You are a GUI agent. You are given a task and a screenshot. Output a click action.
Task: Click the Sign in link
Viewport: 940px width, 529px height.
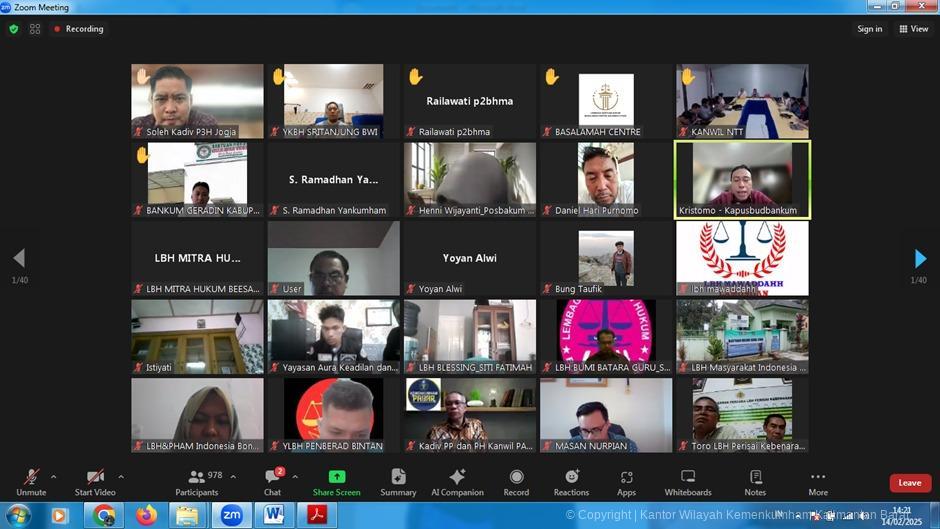869,29
